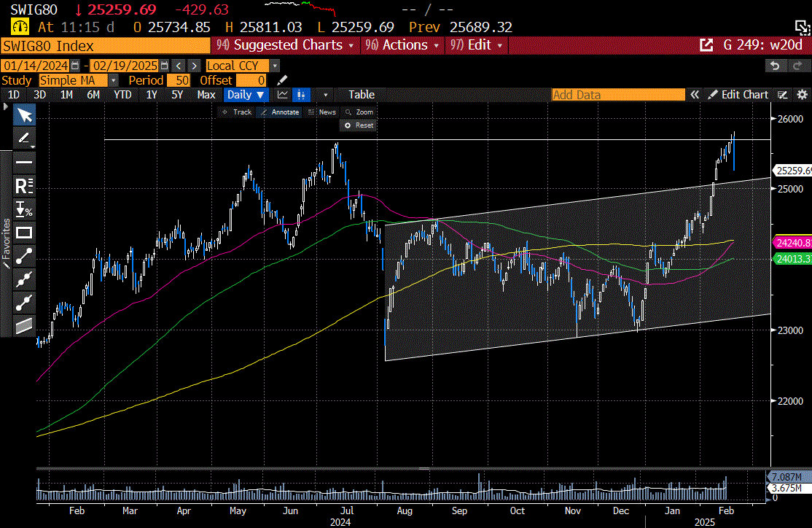Open end date calendar picker
This screenshot has width=812, height=528.
(164, 66)
